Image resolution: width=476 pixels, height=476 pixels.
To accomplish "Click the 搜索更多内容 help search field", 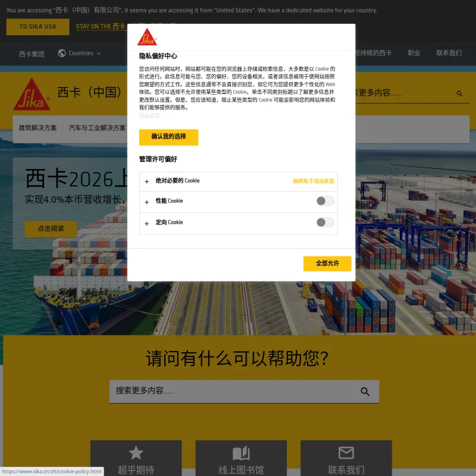I will 244,392.
